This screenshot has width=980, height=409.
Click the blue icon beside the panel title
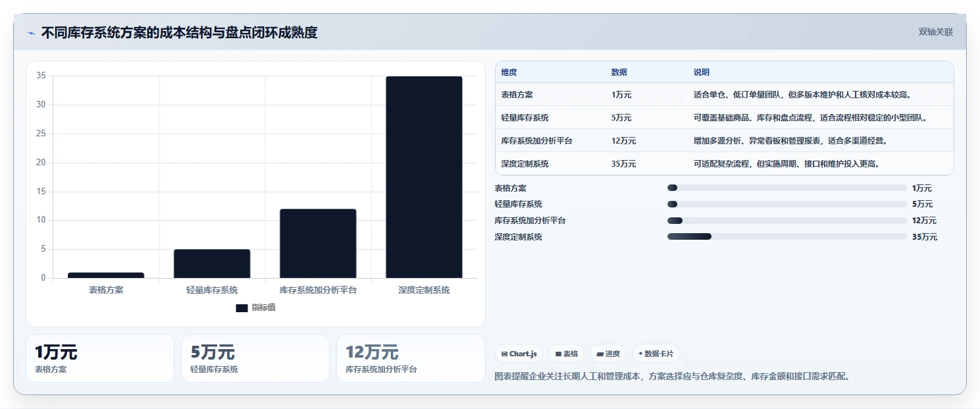pos(31,33)
